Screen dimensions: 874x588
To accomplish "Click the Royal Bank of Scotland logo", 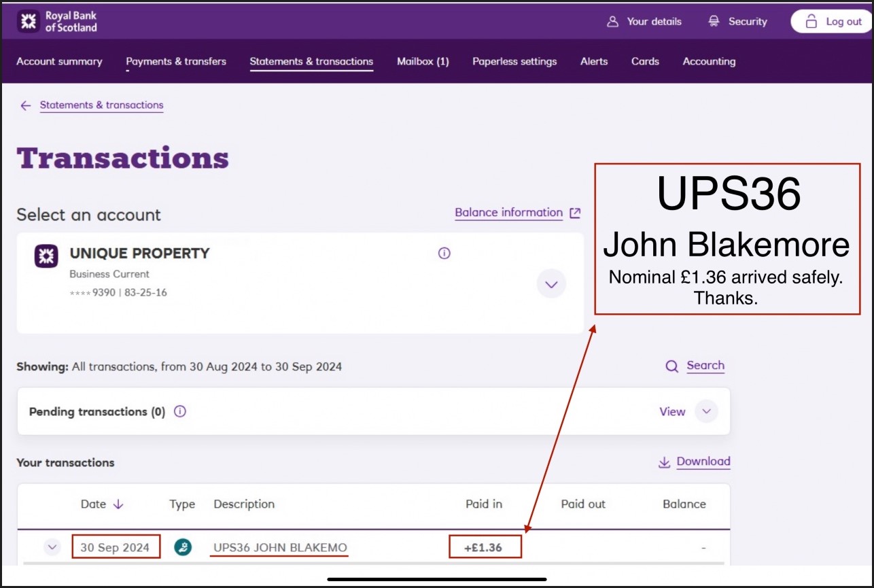I will pyautogui.click(x=58, y=22).
